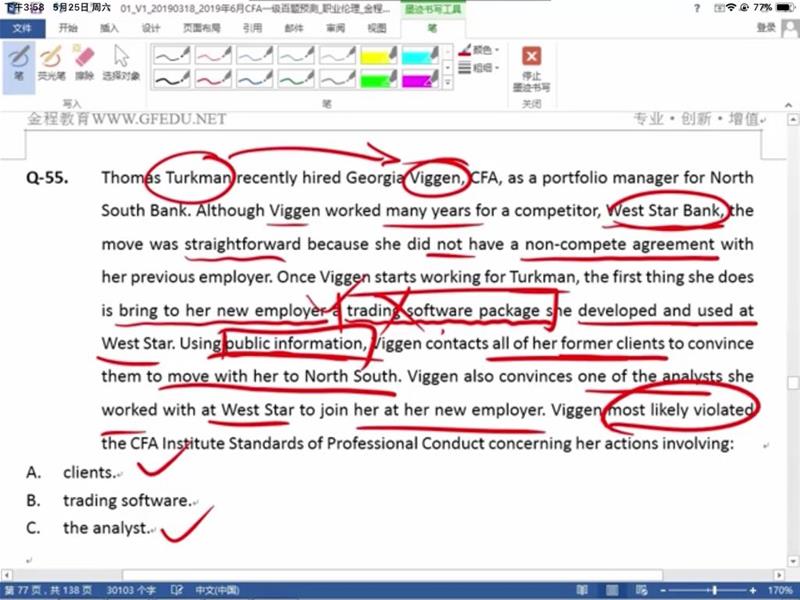Viewport: 800px width, 600px height.
Task: Choose the thick green pen style
Action: [x=296, y=79]
